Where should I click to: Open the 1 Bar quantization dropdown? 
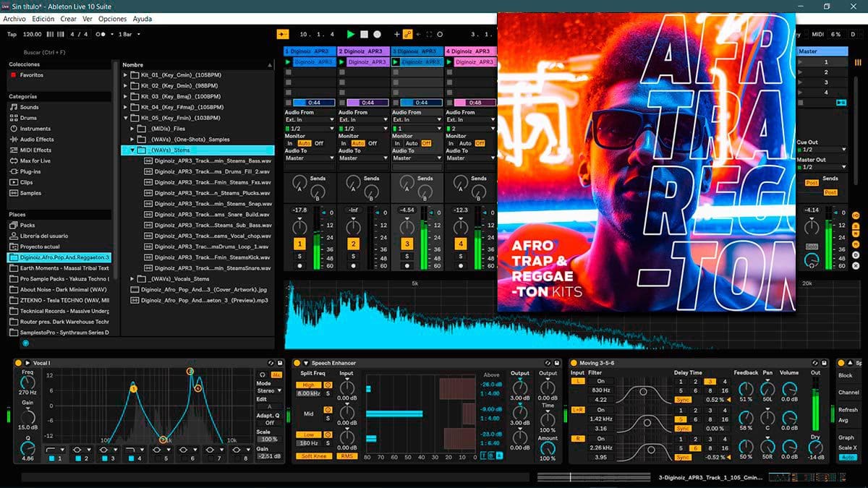(x=129, y=34)
